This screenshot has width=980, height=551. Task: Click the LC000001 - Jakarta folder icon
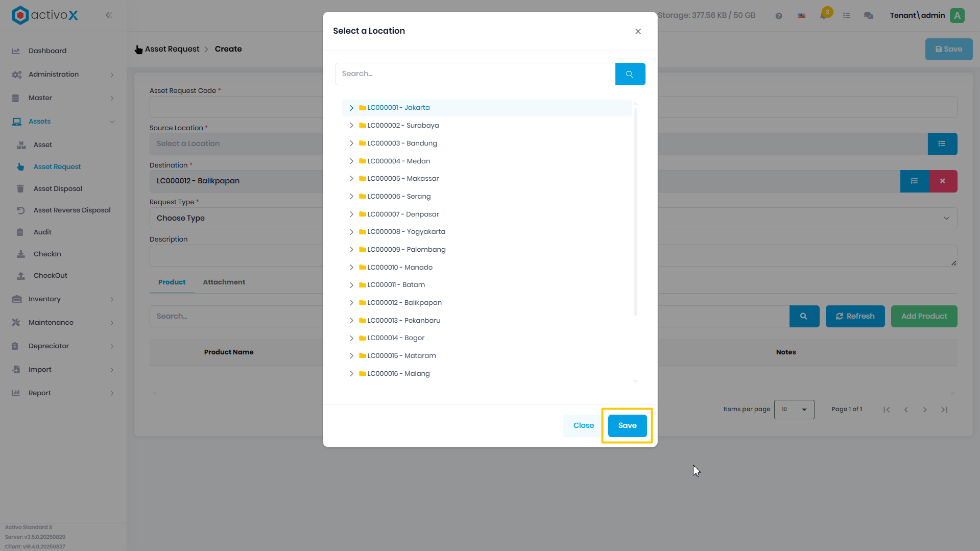(362, 108)
